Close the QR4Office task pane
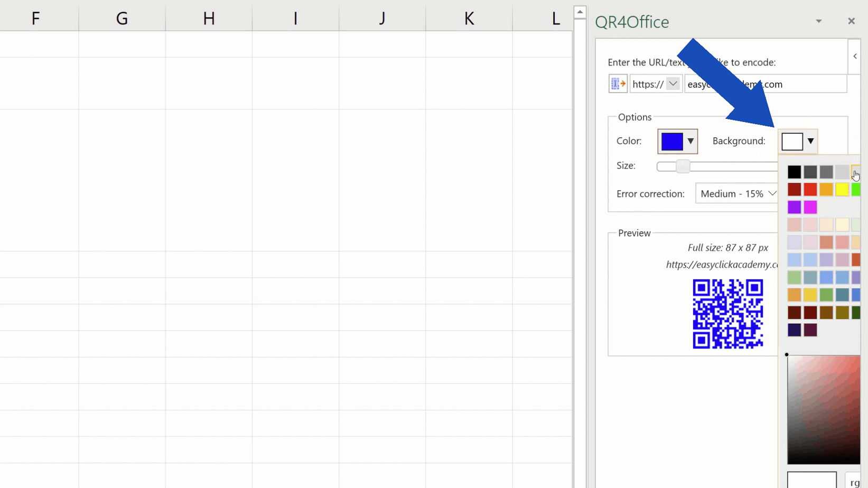 (x=851, y=21)
